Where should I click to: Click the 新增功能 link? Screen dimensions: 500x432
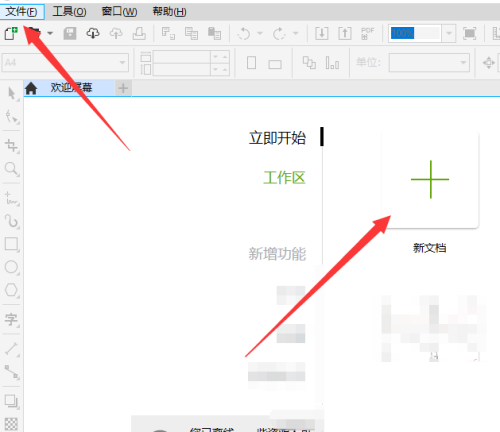277,254
